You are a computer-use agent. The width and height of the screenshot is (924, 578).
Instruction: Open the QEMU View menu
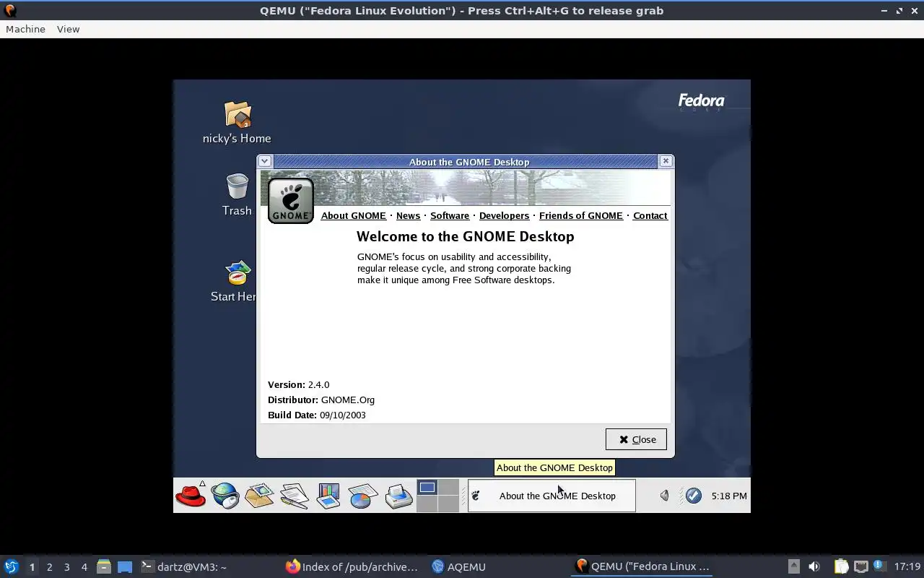coord(68,29)
